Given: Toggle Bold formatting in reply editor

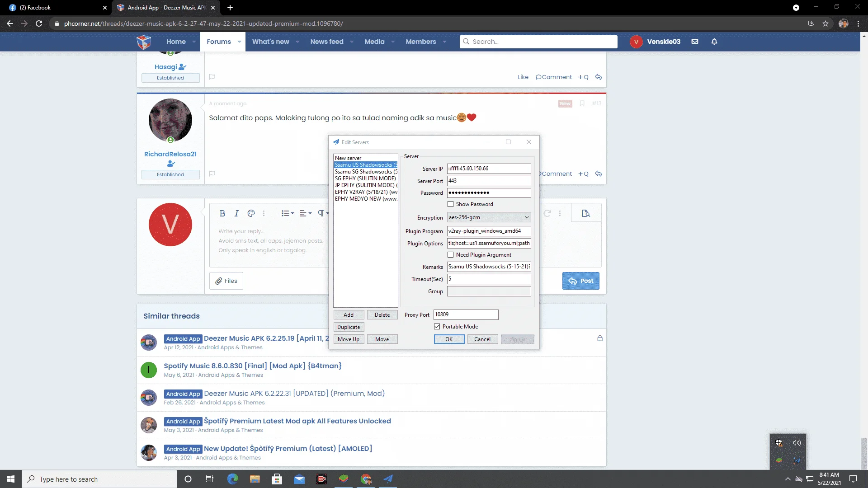Looking at the screenshot, I should click(222, 213).
